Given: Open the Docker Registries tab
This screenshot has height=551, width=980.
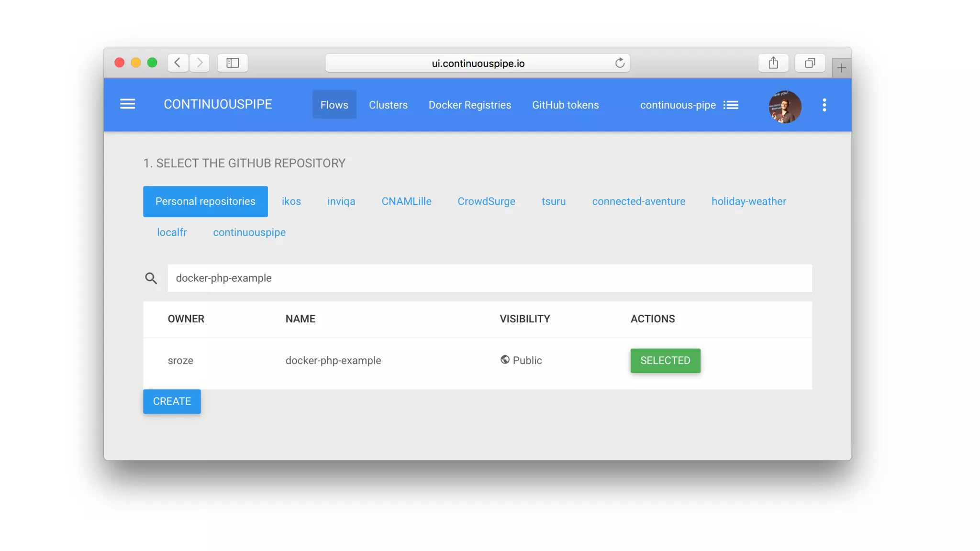Looking at the screenshot, I should coord(469,105).
